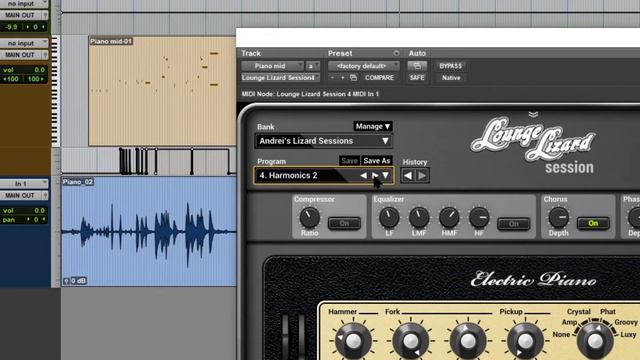Click the Save As program button

pos(376,160)
